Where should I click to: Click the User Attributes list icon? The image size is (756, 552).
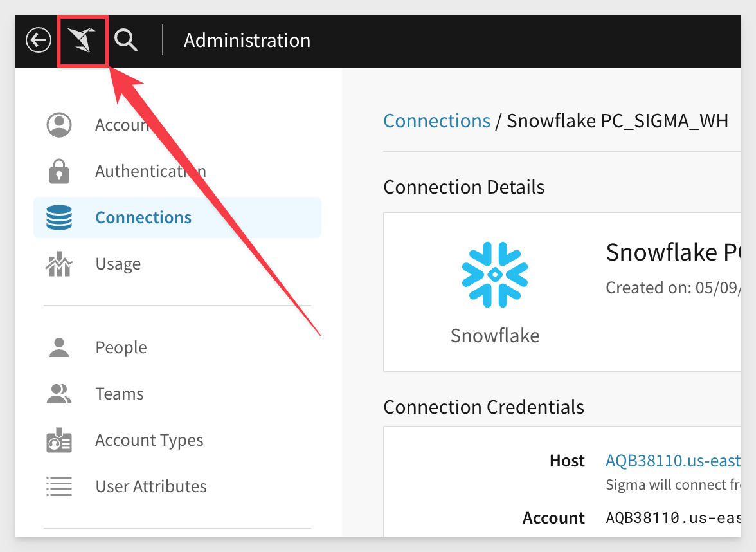click(59, 486)
